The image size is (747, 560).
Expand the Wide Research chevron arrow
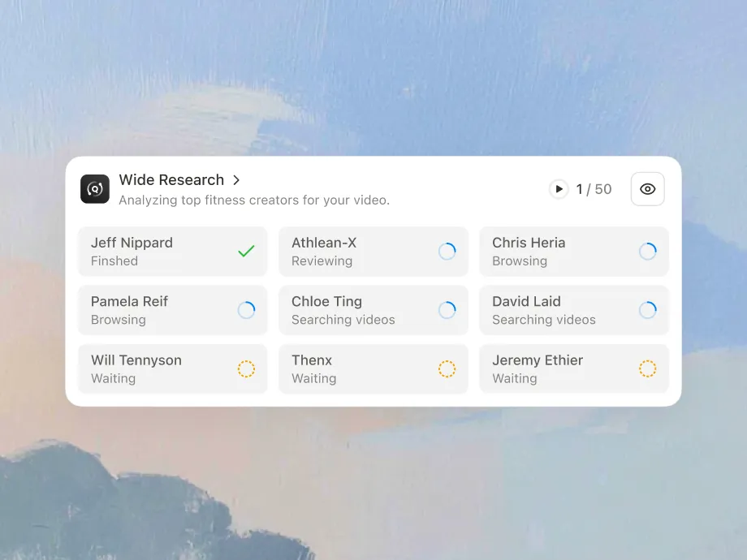236,180
